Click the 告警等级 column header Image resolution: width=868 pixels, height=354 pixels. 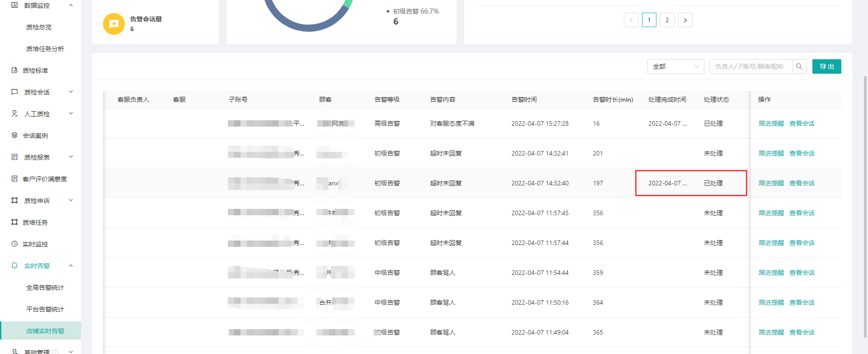point(387,99)
